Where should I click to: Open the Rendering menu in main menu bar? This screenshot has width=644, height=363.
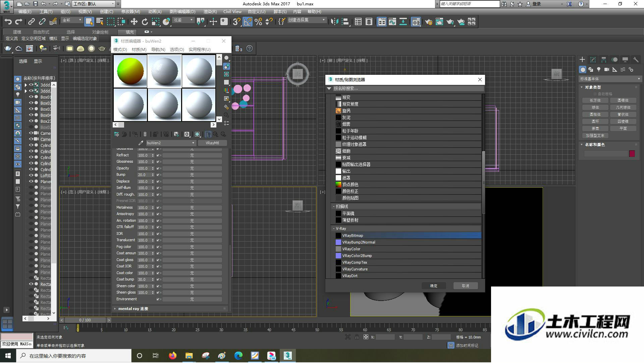coord(210,11)
